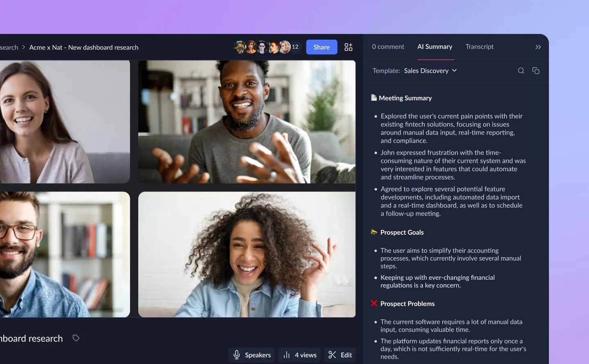The width and height of the screenshot is (589, 364).
Task: Open Acme x Nat - New dashboard research breadcrumb
Action: 84,47
